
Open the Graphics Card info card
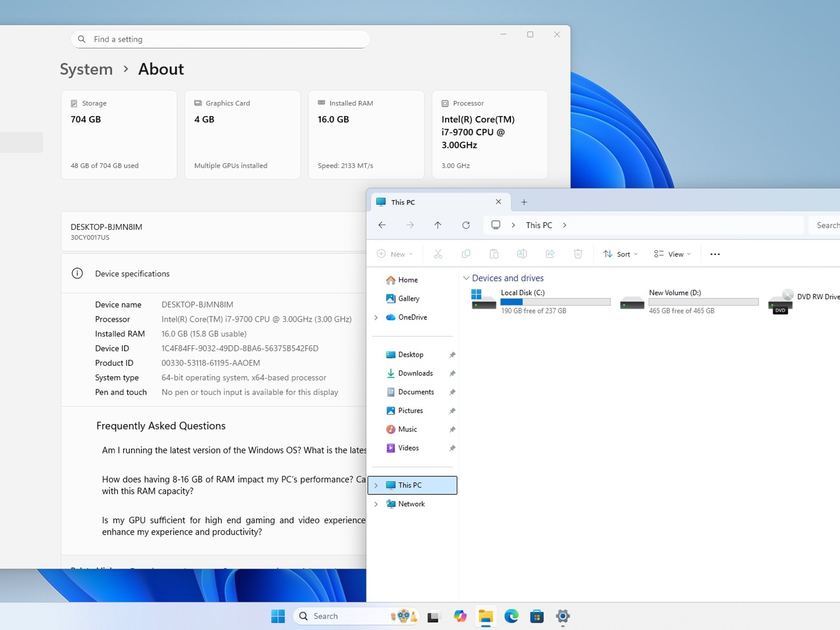pyautogui.click(x=242, y=135)
